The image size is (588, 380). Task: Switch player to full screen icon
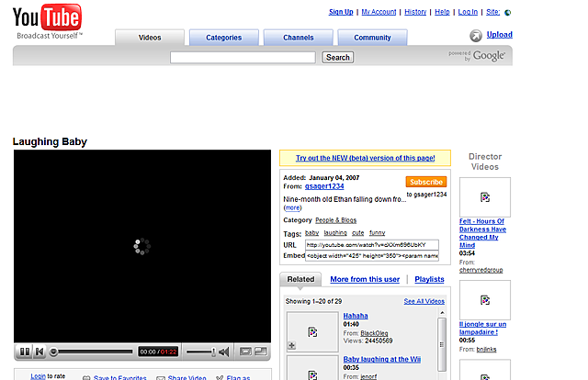[261, 352]
